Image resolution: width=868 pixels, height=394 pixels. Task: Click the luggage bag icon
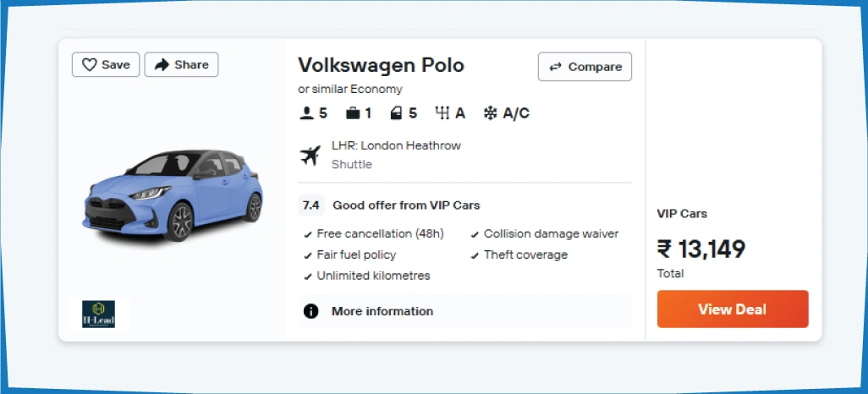click(353, 113)
